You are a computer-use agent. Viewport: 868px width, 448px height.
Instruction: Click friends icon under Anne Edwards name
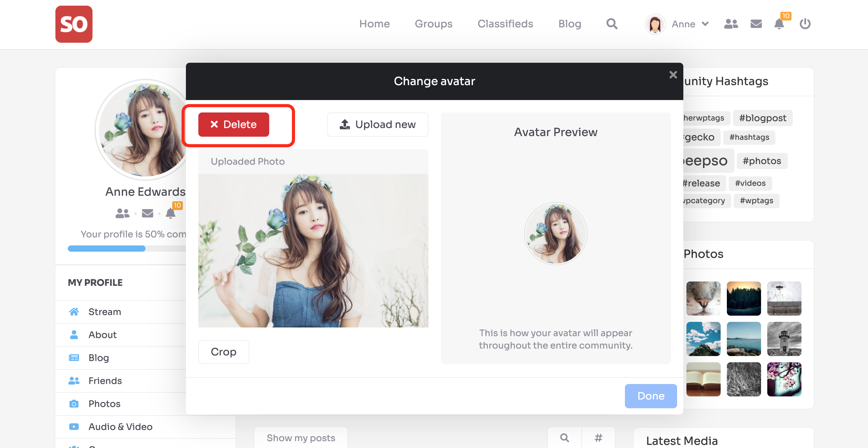(x=122, y=213)
